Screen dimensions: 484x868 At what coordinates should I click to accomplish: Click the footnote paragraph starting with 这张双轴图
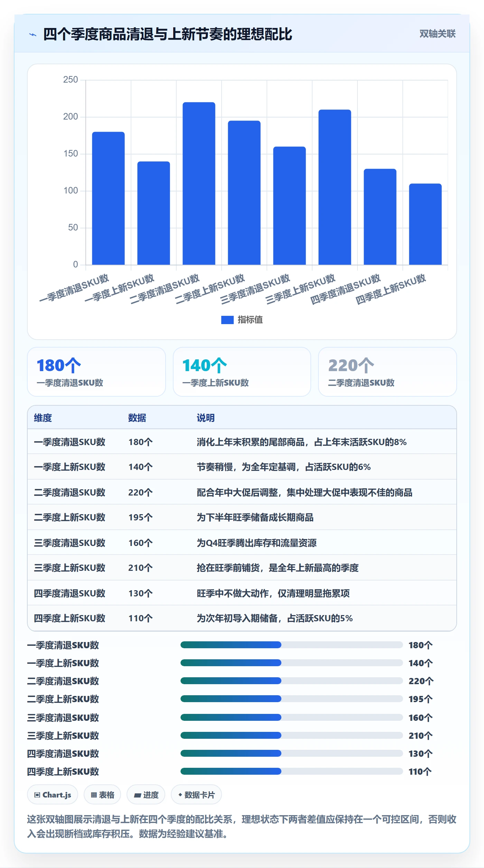click(242, 827)
